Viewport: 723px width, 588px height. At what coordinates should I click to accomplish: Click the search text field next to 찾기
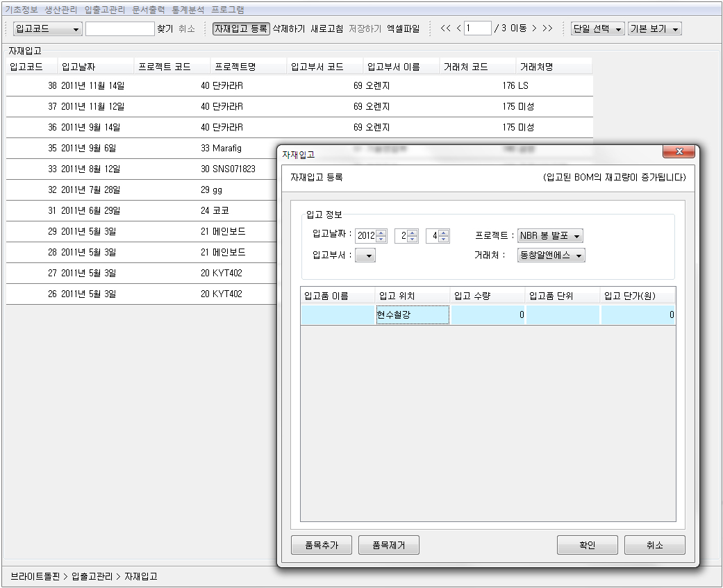click(119, 28)
